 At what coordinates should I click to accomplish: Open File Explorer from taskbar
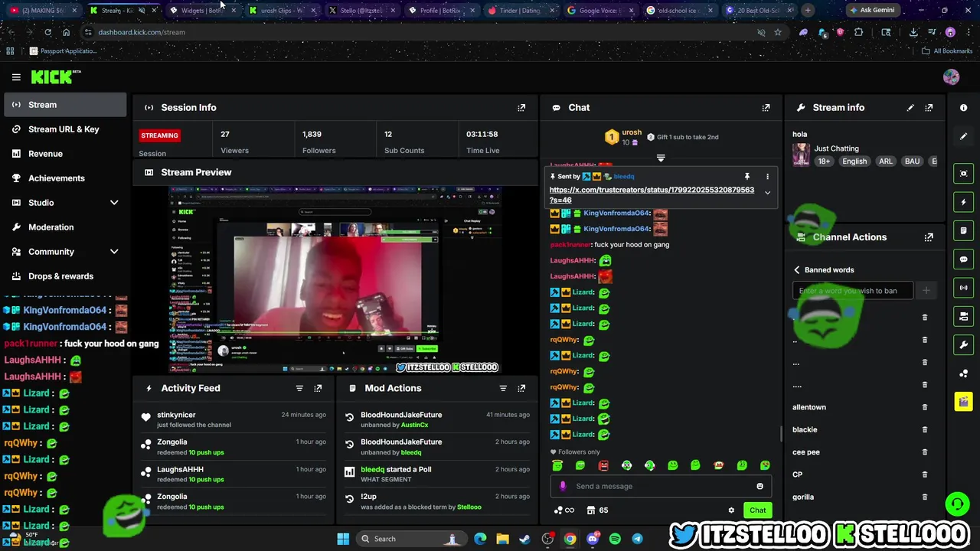[502, 539]
